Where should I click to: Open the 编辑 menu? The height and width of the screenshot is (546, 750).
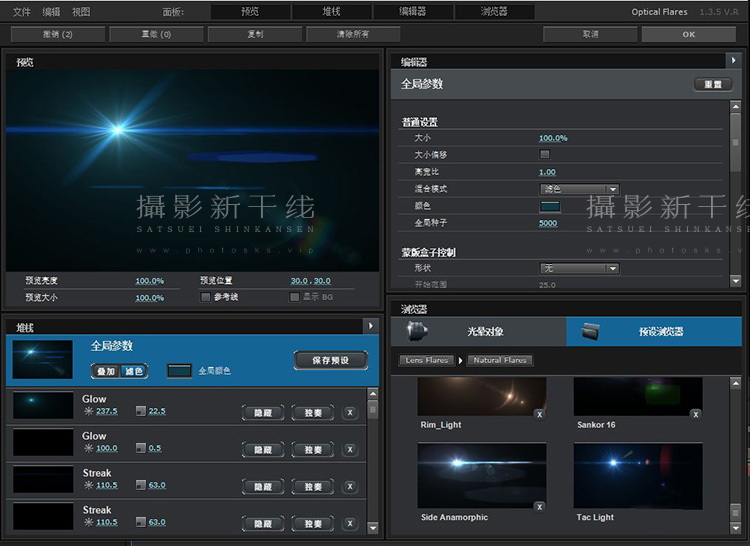pyautogui.click(x=51, y=12)
